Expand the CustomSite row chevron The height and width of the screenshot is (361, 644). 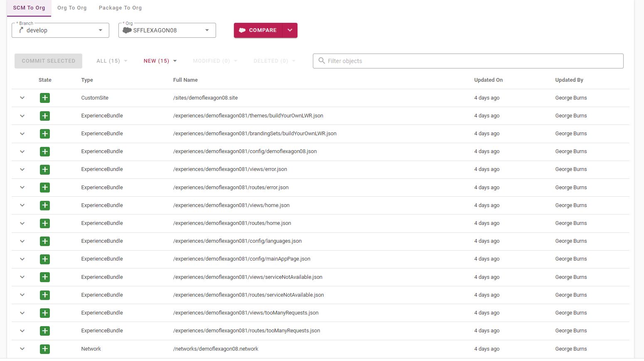click(22, 98)
